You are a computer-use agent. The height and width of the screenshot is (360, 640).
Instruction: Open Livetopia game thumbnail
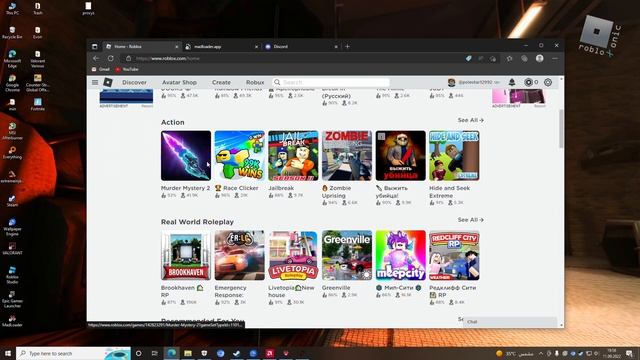(x=293, y=255)
